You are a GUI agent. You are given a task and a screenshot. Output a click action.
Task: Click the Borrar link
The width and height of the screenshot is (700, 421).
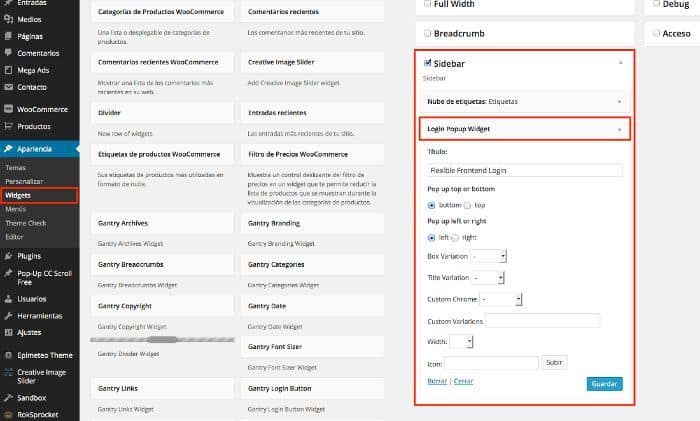pos(437,381)
